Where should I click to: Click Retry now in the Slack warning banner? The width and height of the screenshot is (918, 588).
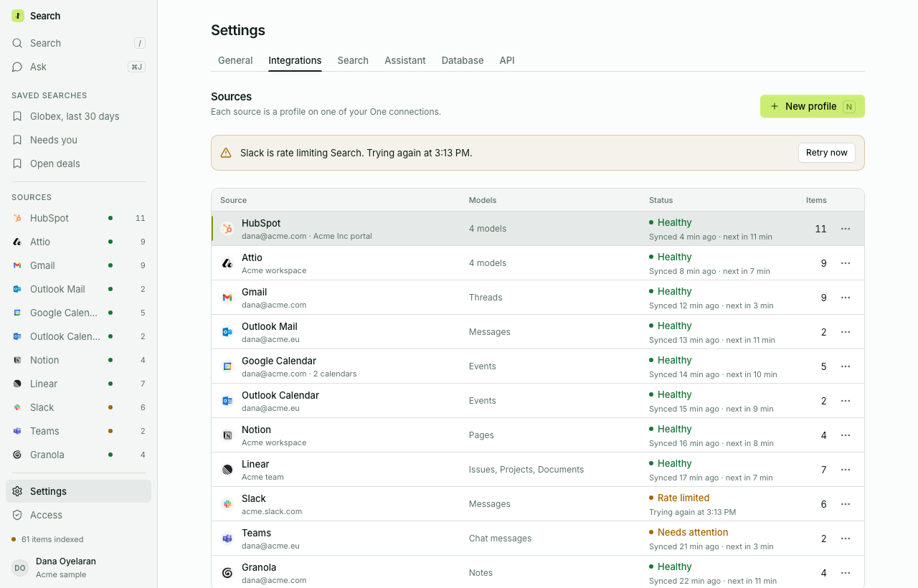[827, 153]
